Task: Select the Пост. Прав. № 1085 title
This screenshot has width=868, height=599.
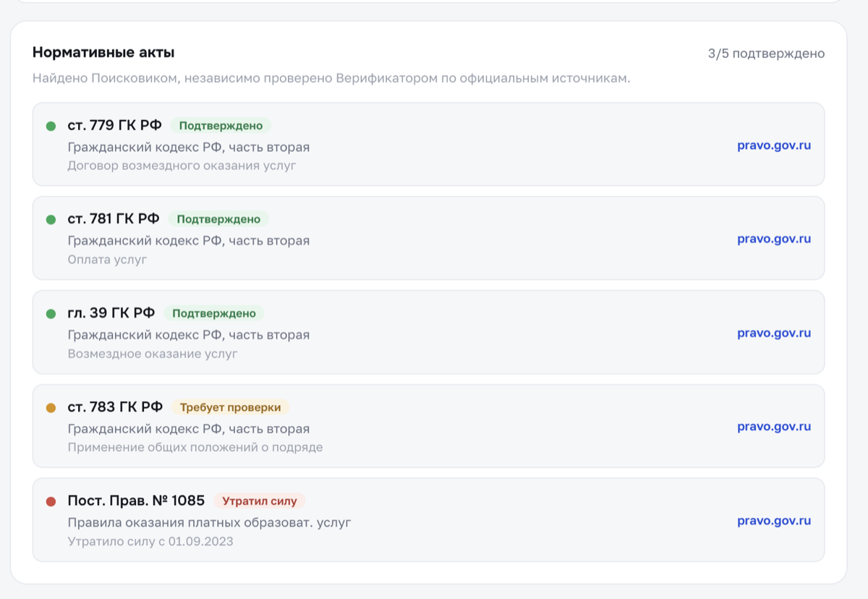Action: (x=136, y=501)
